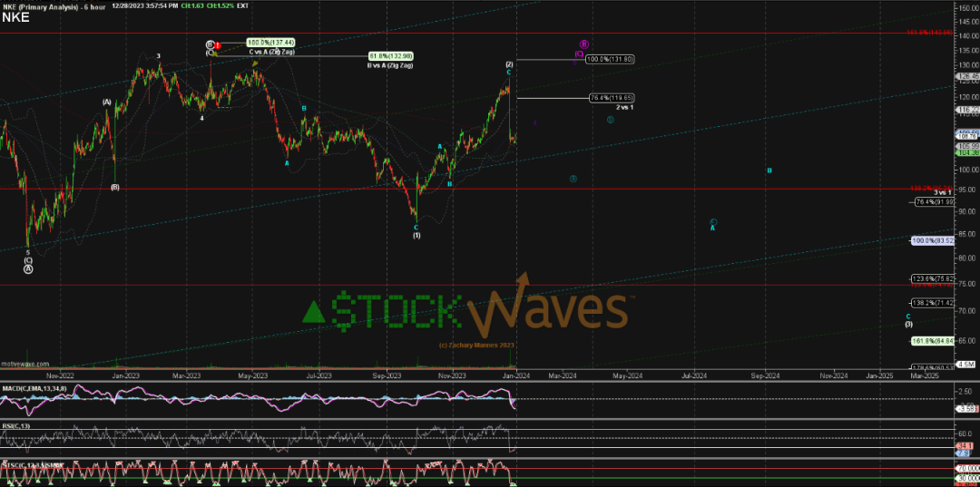
Task: Click the May-2023 date axis label
Action: [254, 375]
